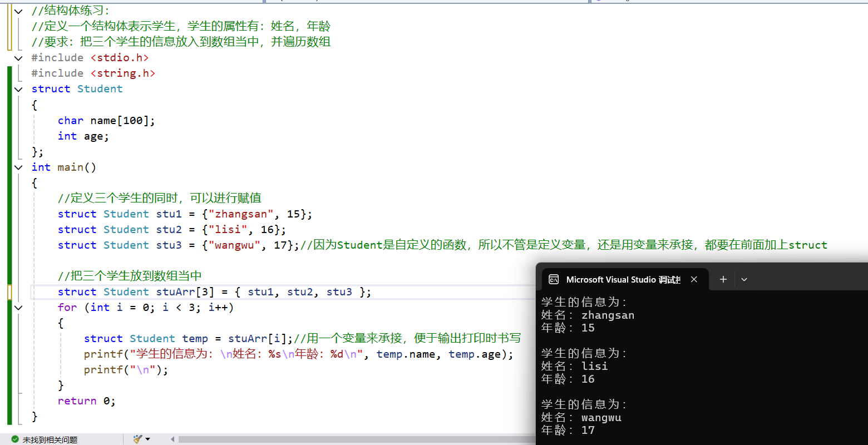The image size is (868, 445).
Task: Click the #include <string.h> line
Action: [x=93, y=73]
